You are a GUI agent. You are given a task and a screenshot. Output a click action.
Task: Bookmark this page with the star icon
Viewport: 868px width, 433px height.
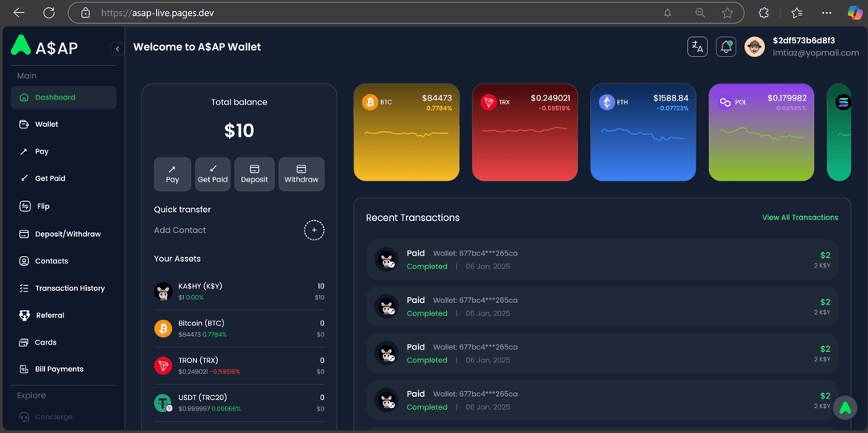tap(727, 13)
